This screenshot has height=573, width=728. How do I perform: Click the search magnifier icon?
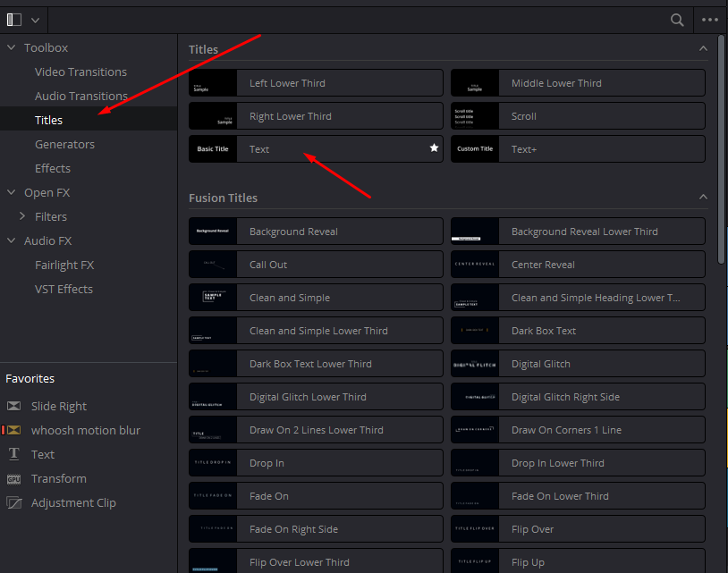[x=678, y=19]
